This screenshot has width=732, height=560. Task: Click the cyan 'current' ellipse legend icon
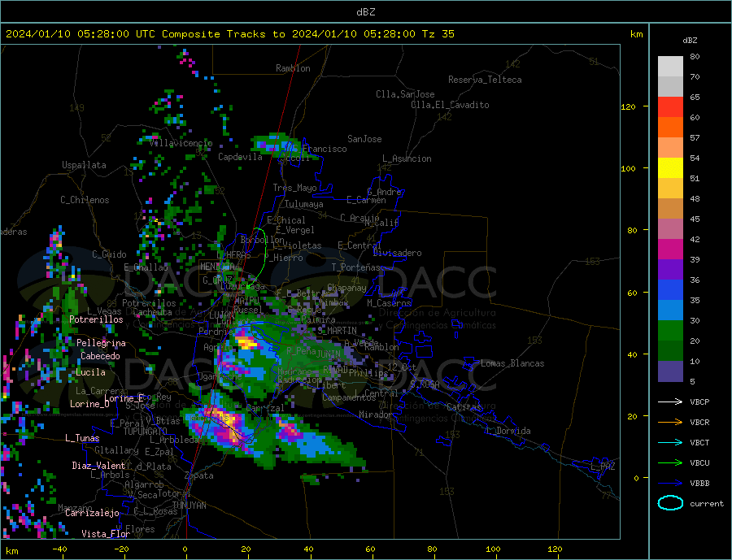670,503
